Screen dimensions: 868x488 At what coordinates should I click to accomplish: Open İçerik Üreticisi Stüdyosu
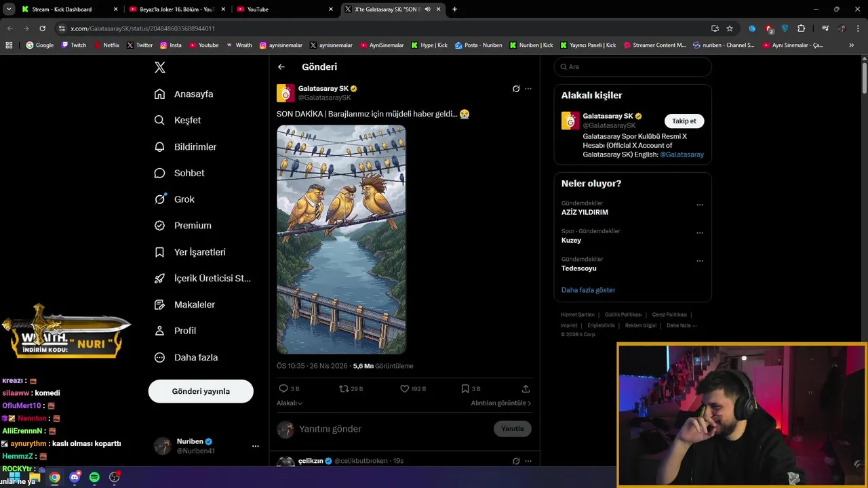[202, 279]
